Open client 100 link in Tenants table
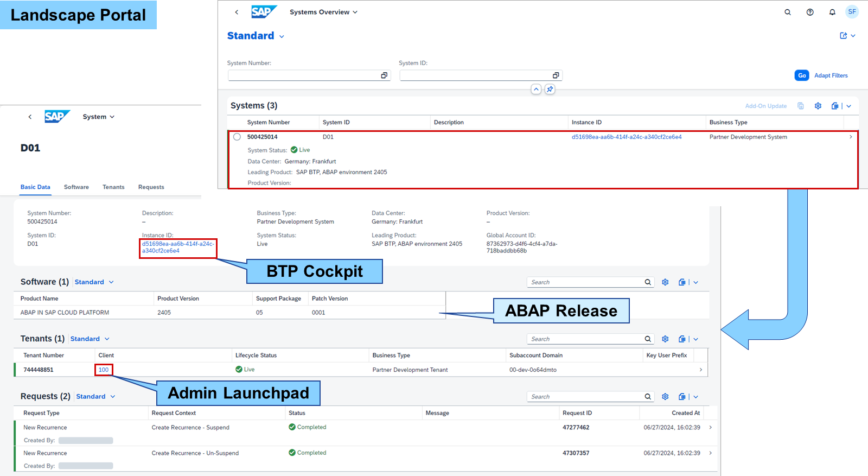Screen dimensions: 868x476 click(104, 370)
